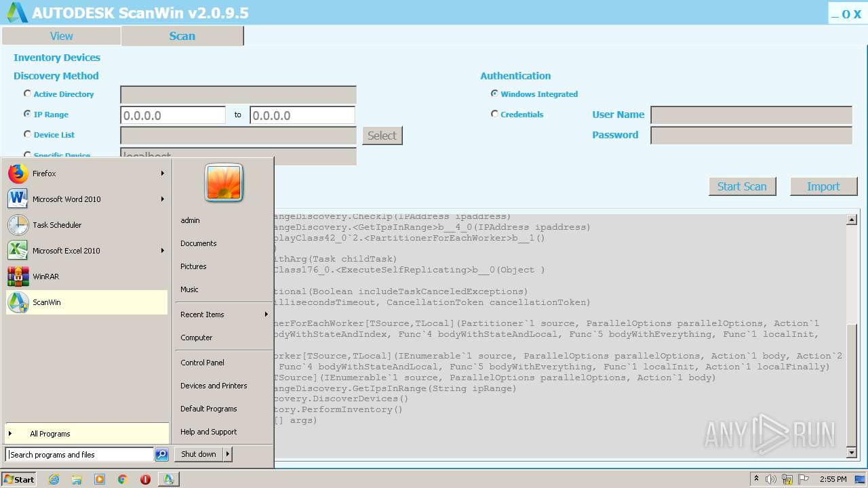Click the admin user flower picture
This screenshot has height=488, width=868.
[x=224, y=183]
